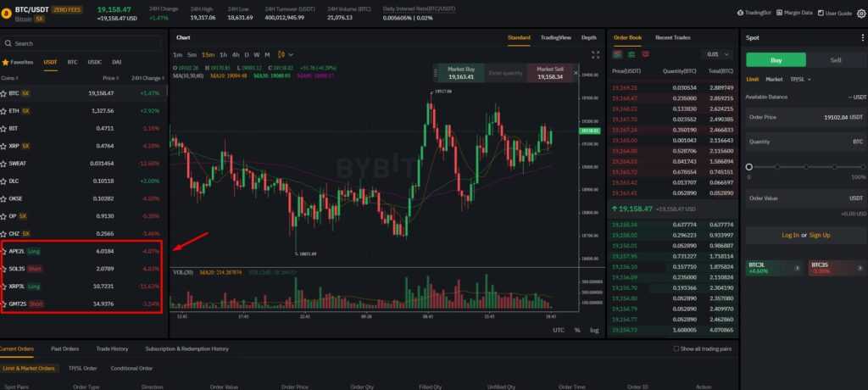
Task: Favorite the SWEAT pair star
Action: [4, 164]
